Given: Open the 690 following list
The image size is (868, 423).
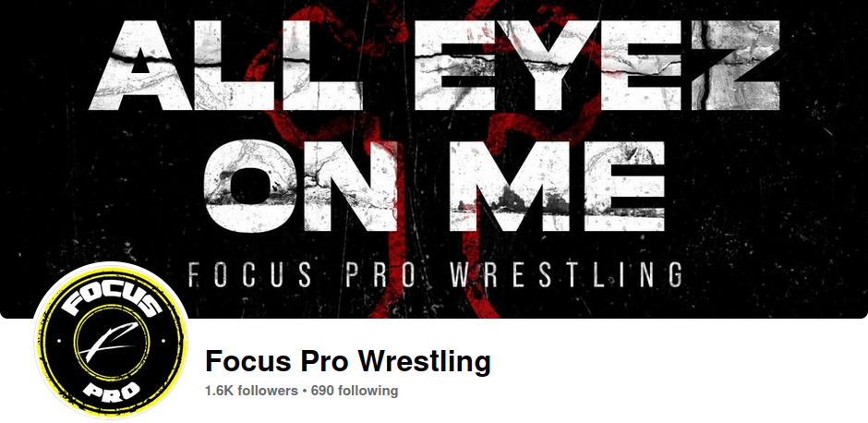Looking at the screenshot, I should 355,391.
